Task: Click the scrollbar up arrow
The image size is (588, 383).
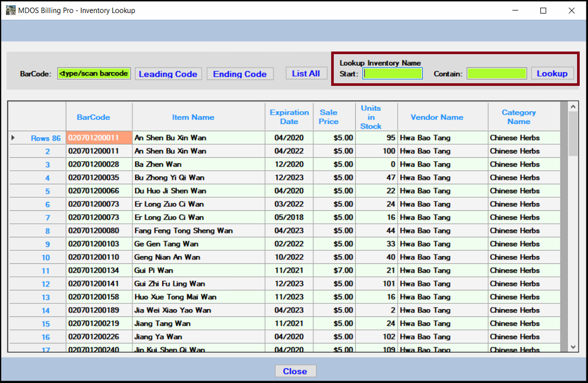Action: (x=573, y=105)
